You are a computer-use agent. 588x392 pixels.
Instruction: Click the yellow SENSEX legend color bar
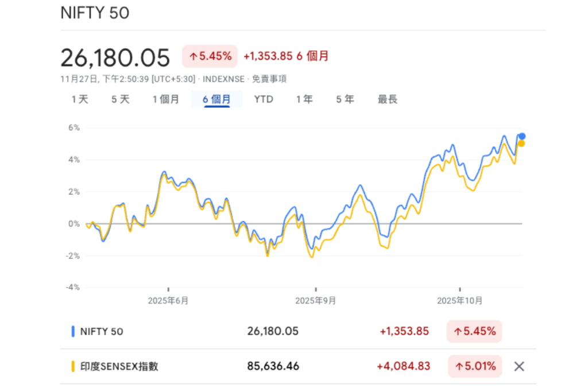coord(73,366)
